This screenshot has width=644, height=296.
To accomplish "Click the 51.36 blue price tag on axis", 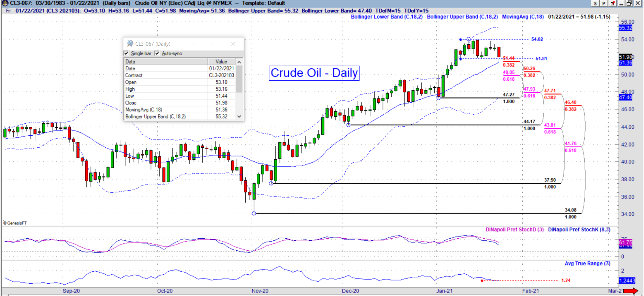I will 625,63.
